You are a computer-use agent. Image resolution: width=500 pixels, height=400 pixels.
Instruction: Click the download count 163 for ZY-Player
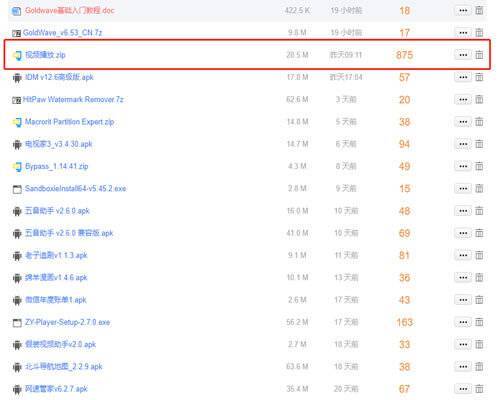404,322
